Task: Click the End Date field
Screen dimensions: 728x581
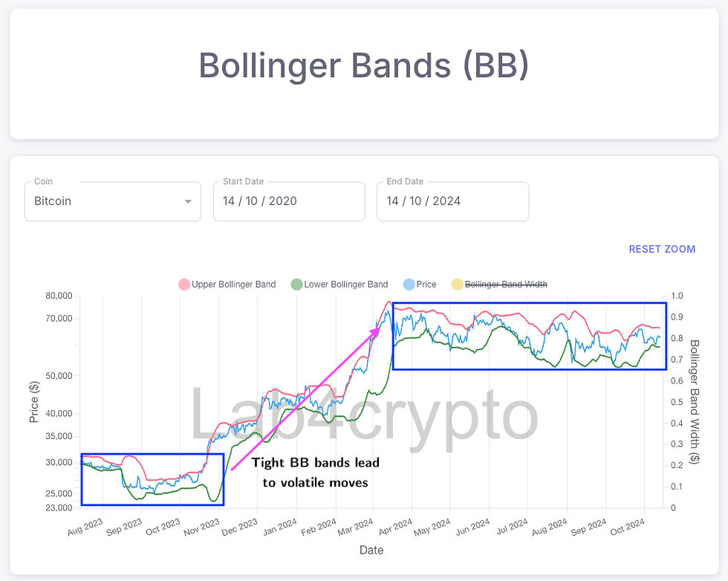Action: pos(452,201)
